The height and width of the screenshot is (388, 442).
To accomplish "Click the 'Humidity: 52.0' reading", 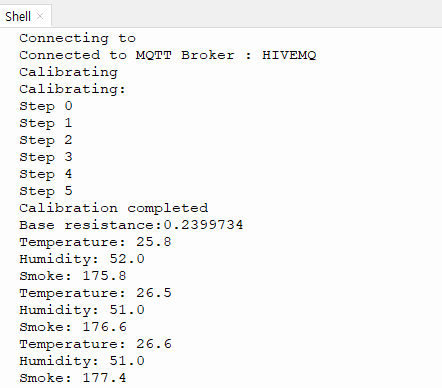I will pyautogui.click(x=82, y=259).
